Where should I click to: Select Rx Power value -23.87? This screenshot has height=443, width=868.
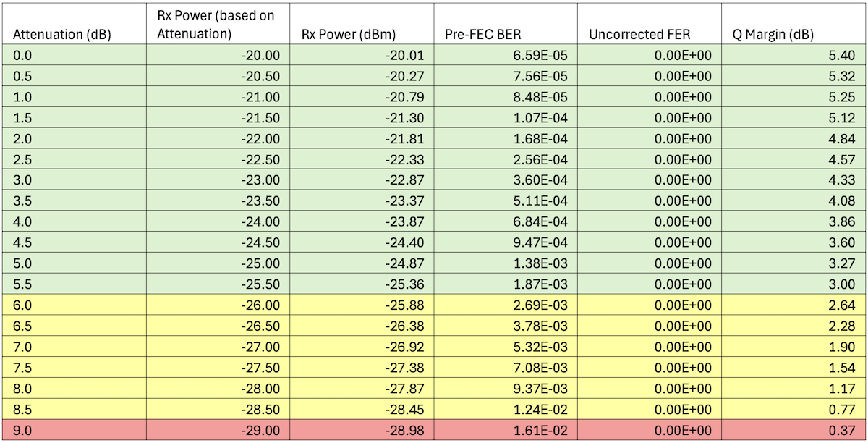362,221
